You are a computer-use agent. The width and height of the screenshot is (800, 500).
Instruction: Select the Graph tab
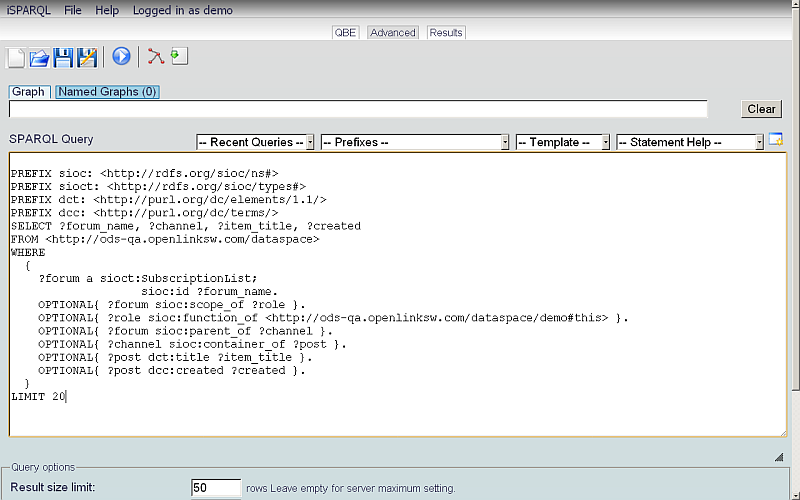pyautogui.click(x=29, y=92)
